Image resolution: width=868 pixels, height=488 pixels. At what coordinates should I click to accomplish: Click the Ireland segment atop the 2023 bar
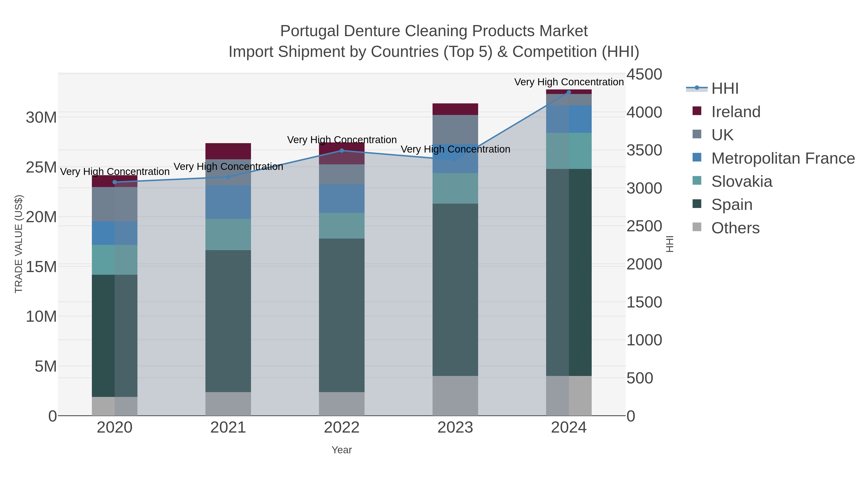click(x=455, y=109)
